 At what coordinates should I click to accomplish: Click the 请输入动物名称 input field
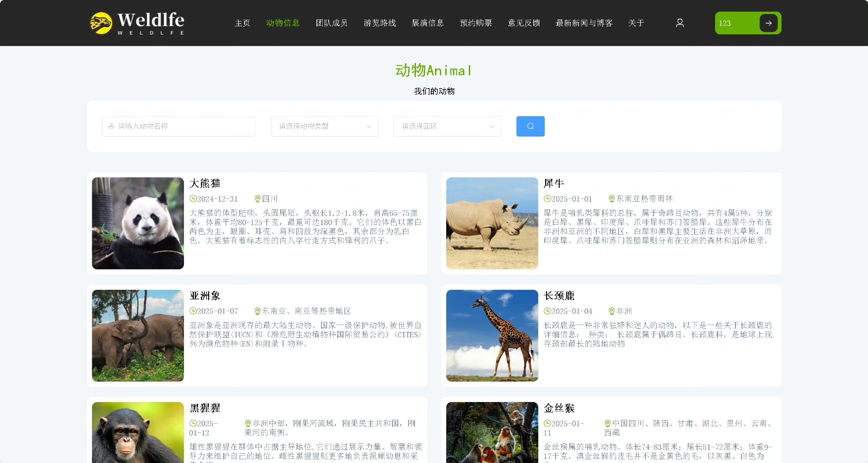click(179, 126)
